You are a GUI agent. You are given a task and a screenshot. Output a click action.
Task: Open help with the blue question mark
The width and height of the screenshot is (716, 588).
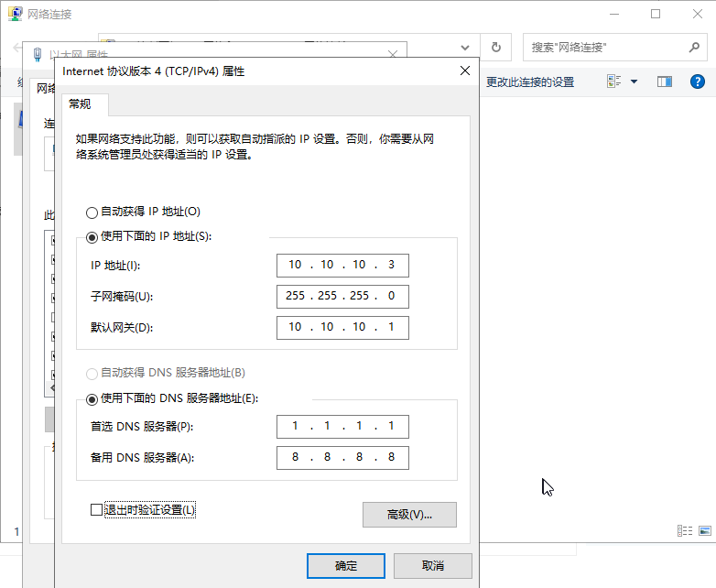697,82
